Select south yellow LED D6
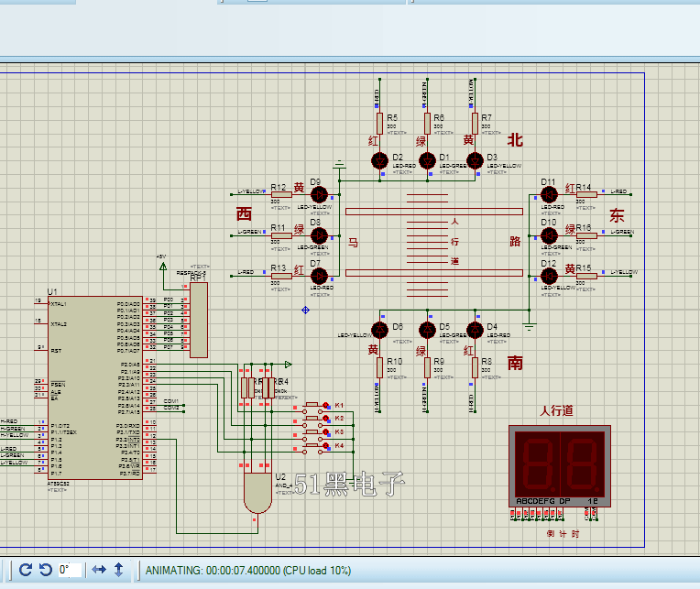The height and width of the screenshot is (589, 700). coord(380,330)
